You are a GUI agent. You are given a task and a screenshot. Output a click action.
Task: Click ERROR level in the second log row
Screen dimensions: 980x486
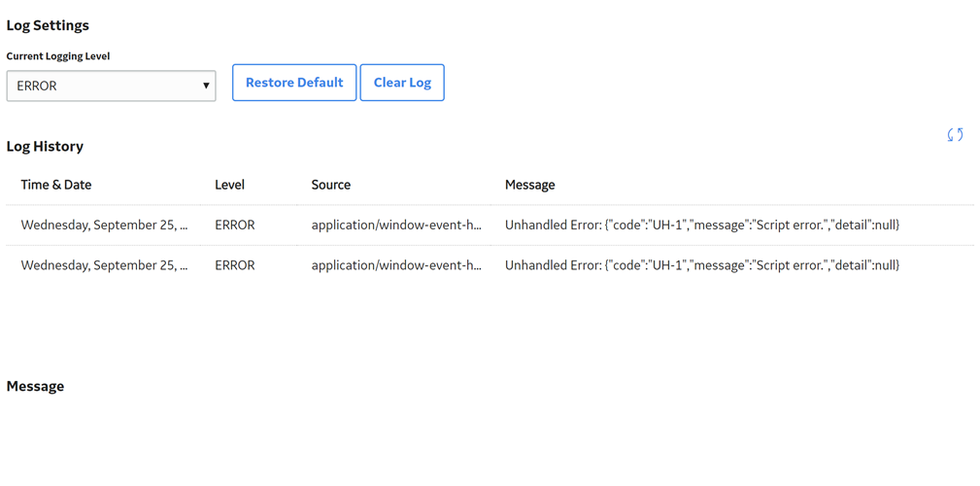click(235, 265)
